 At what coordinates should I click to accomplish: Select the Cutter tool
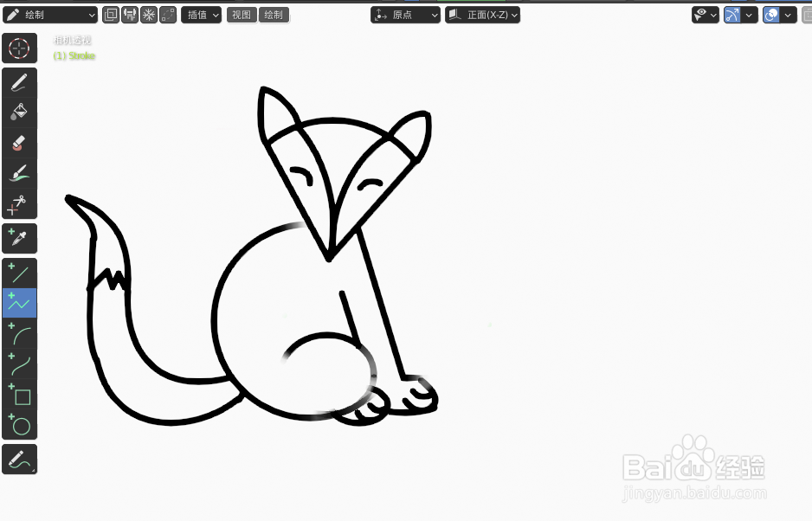coord(19,205)
